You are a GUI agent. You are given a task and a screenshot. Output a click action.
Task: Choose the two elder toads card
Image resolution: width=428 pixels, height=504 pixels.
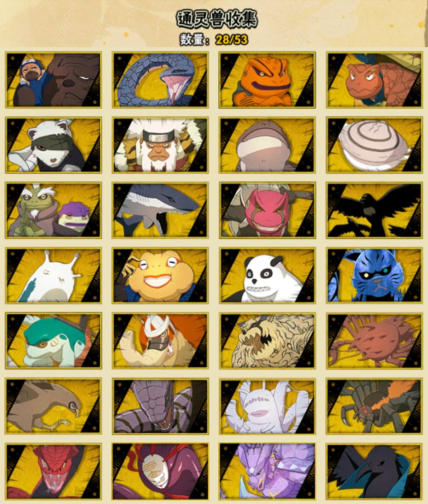click(x=53, y=210)
